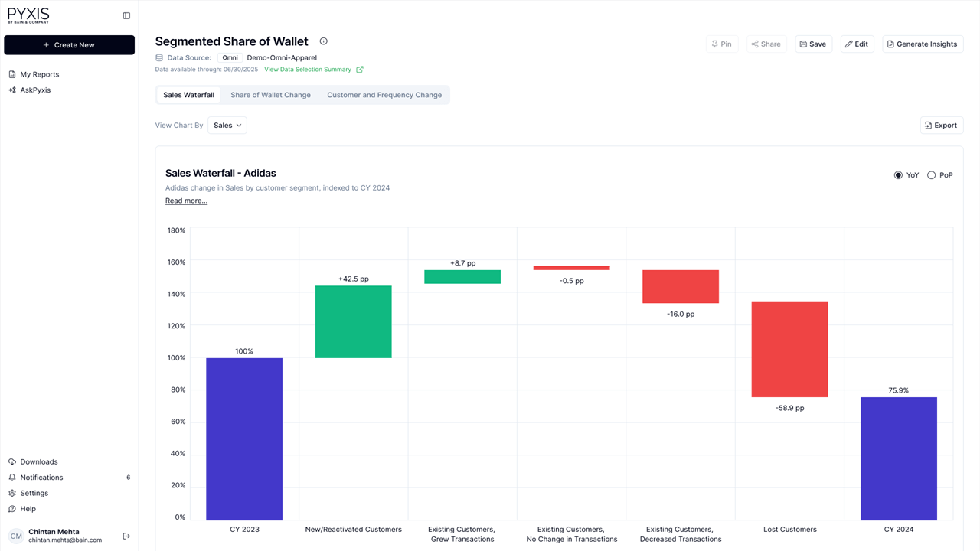Click the Lost Customers red waterfall bar
This screenshot has height=551, width=980.
(789, 348)
